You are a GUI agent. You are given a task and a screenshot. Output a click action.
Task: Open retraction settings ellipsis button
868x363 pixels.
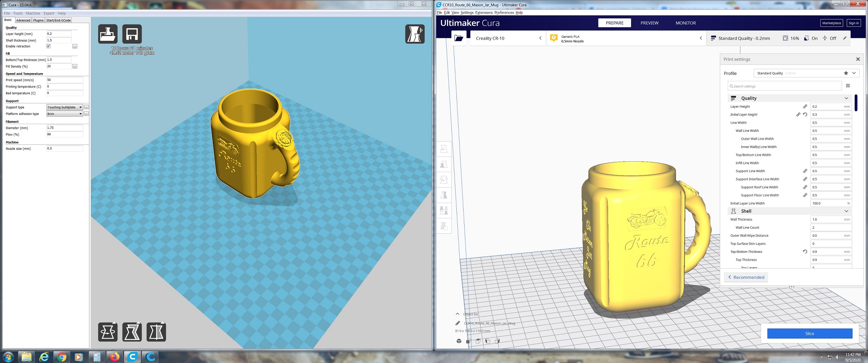tap(75, 46)
